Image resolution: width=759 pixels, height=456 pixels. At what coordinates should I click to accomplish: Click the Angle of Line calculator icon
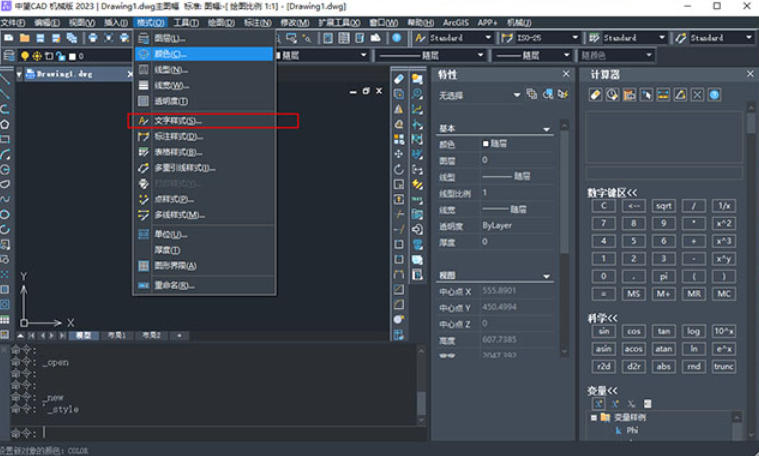(680, 95)
